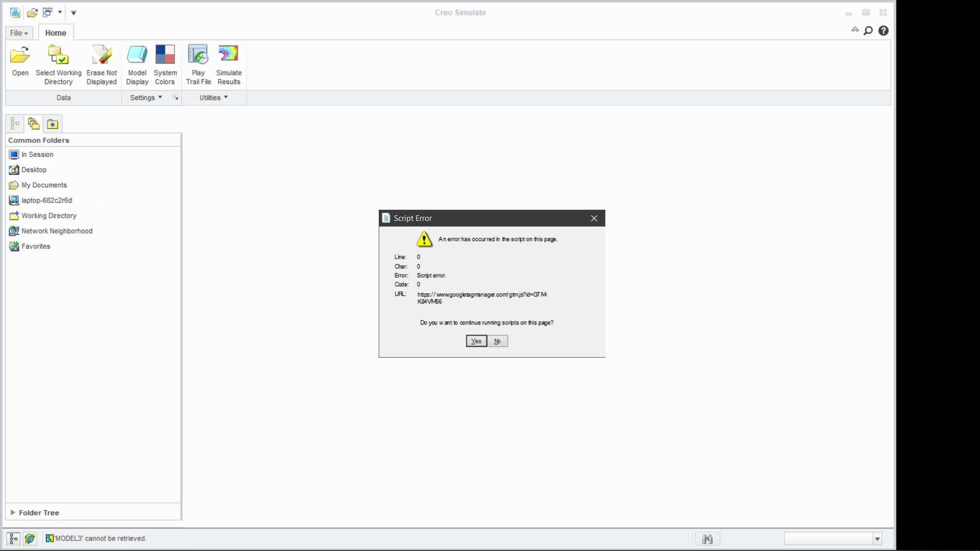Screen dimensions: 980x551
Task: Open the File menu
Action: 19,33
